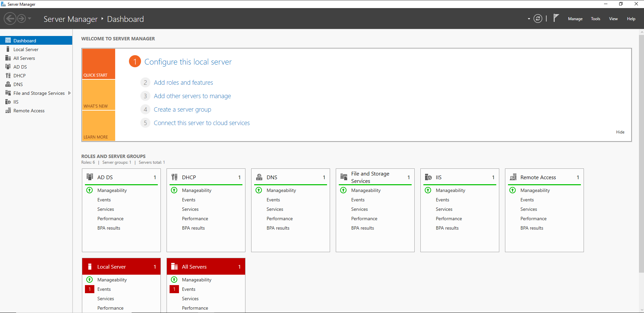Open DHCP tile Events
This screenshot has width=644, height=313.
pos(189,200)
